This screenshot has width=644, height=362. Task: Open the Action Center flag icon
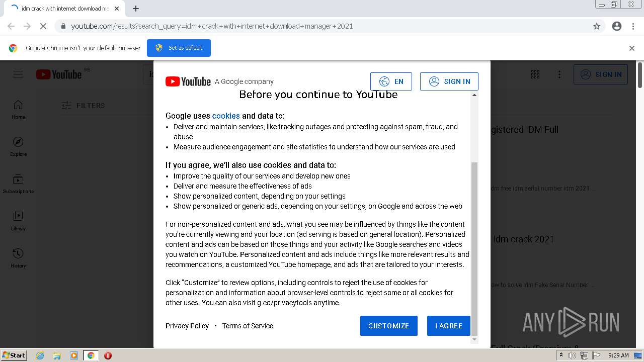point(596,355)
